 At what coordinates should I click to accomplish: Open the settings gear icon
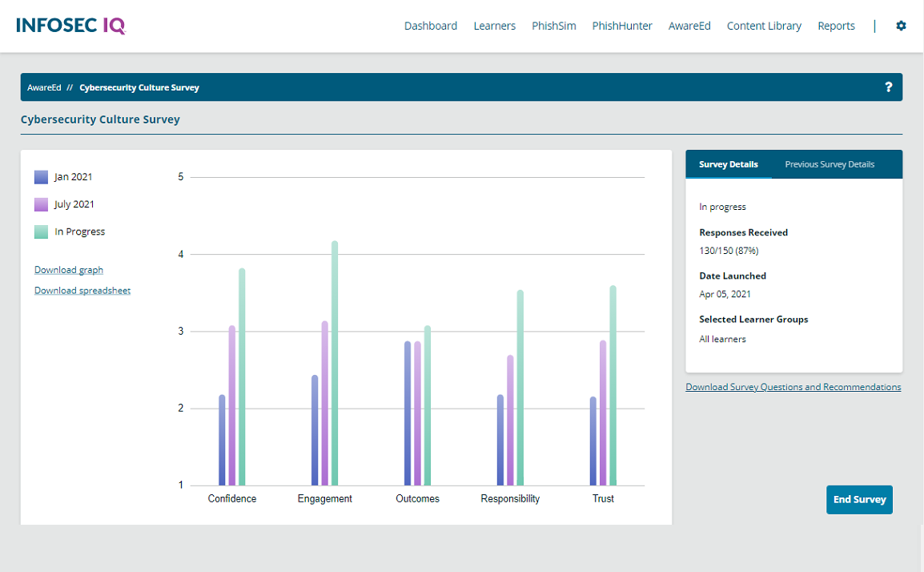tap(901, 26)
